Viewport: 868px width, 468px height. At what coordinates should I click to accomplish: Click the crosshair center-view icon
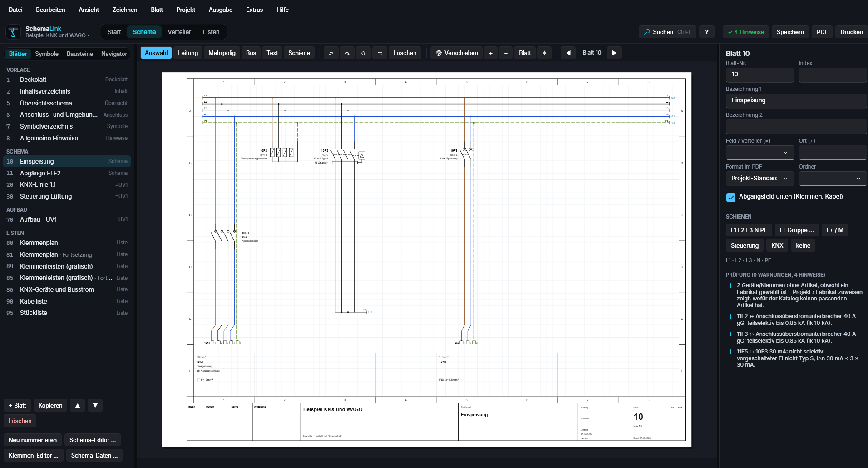pos(544,53)
